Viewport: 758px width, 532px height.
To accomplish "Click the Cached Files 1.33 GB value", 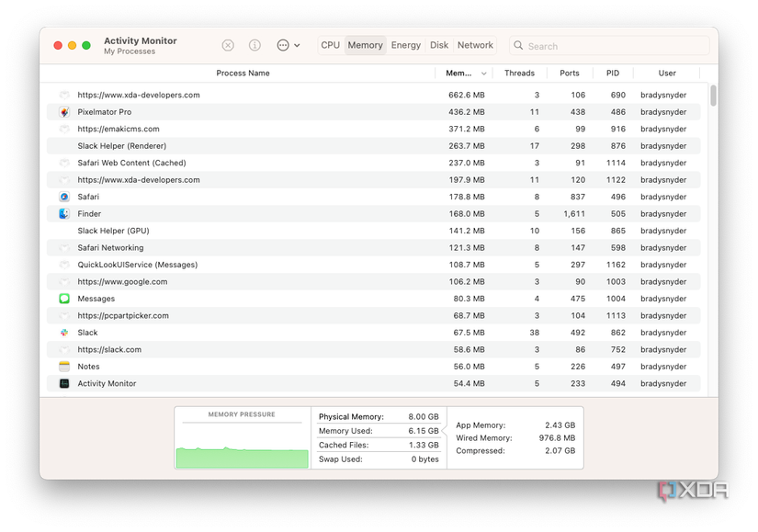I will click(x=424, y=445).
